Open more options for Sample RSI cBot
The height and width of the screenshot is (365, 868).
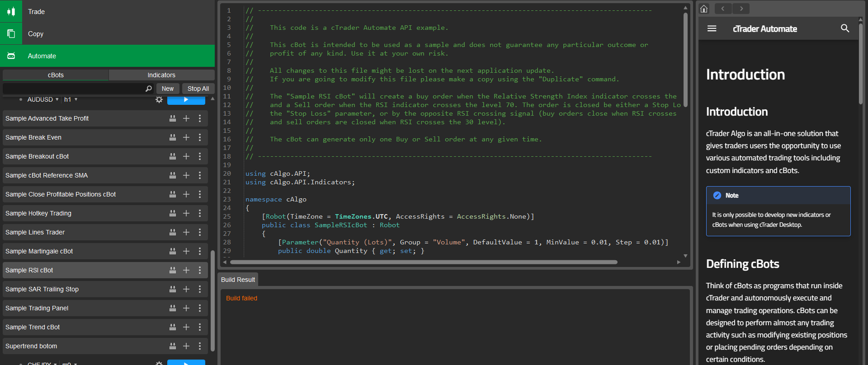200,270
